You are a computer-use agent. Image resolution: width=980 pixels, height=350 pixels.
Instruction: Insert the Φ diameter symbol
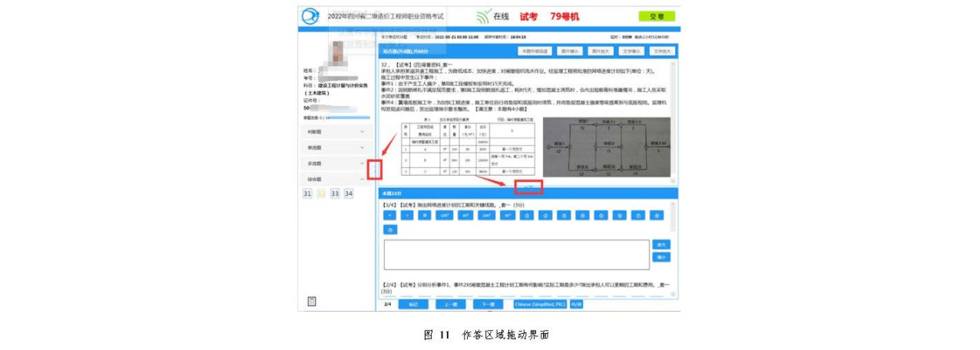coord(425,216)
